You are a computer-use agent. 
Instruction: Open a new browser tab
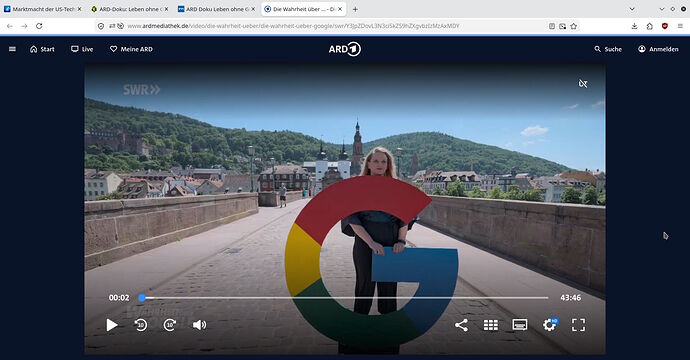pyautogui.click(x=355, y=9)
